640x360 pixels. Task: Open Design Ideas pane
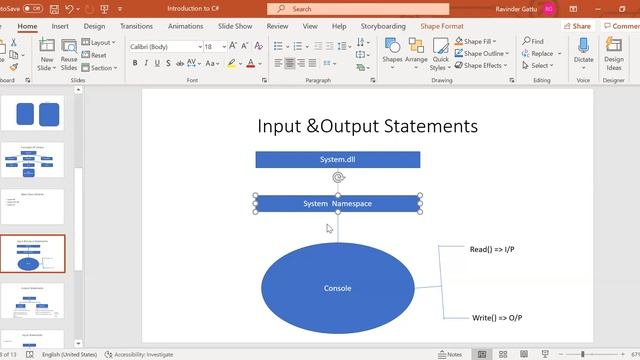click(613, 53)
